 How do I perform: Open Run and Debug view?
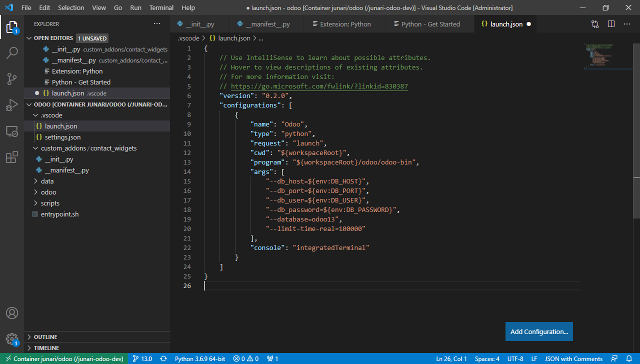pos(12,105)
